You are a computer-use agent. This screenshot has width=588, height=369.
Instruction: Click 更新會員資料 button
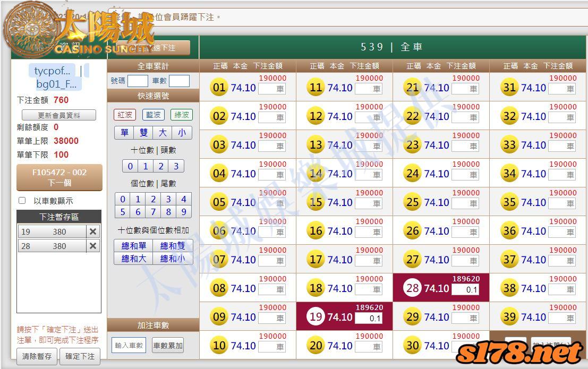tap(59, 115)
